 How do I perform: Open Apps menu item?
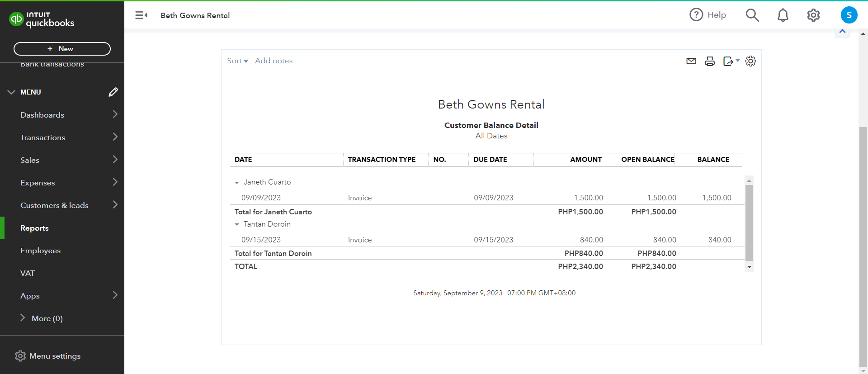click(x=30, y=296)
